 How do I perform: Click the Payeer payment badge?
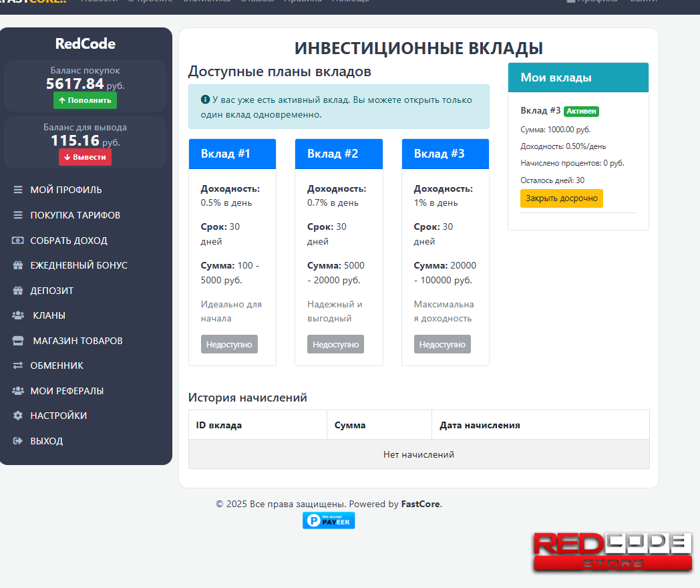(329, 520)
